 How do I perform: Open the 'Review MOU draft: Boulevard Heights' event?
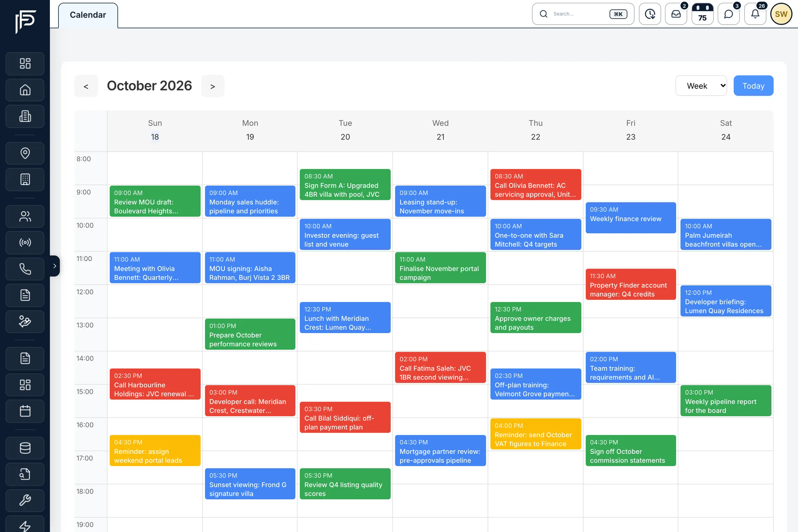(155, 201)
